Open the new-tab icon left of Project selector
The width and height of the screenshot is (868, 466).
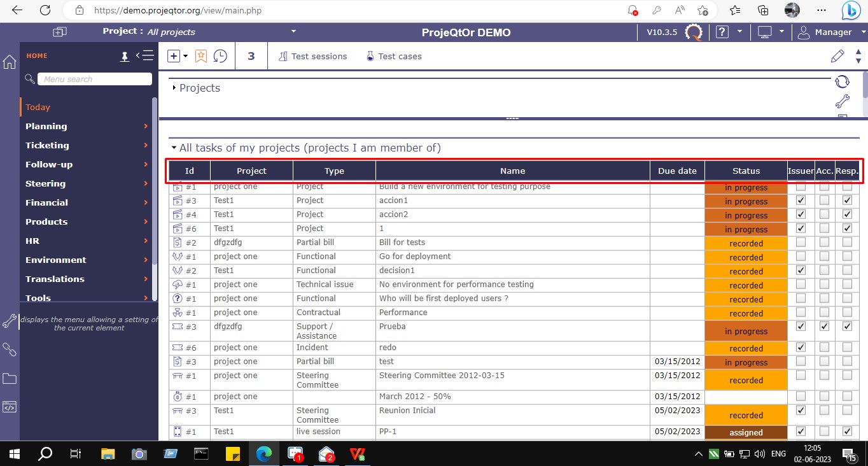tap(60, 32)
